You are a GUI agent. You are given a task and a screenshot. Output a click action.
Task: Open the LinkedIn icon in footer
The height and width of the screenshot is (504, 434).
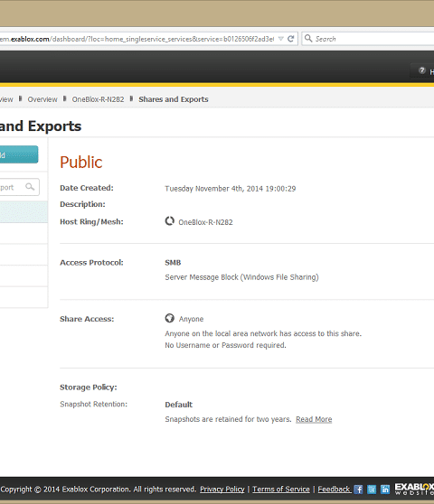pyautogui.click(x=385, y=490)
